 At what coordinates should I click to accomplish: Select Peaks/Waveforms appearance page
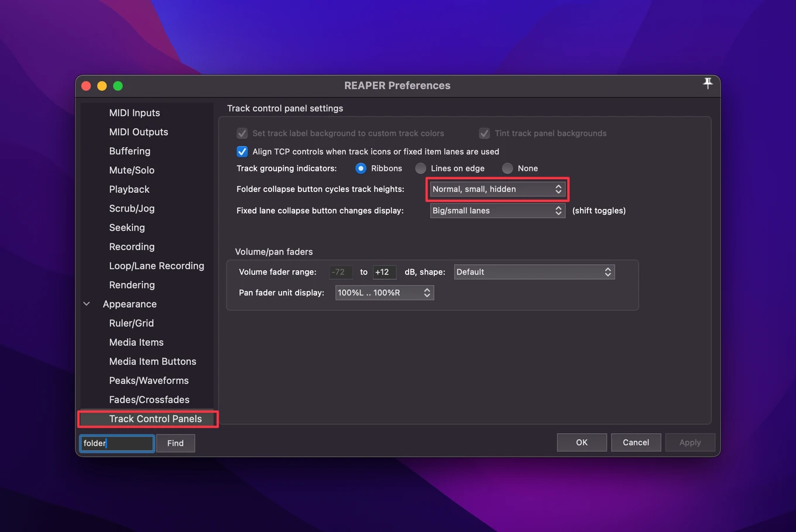pos(149,380)
